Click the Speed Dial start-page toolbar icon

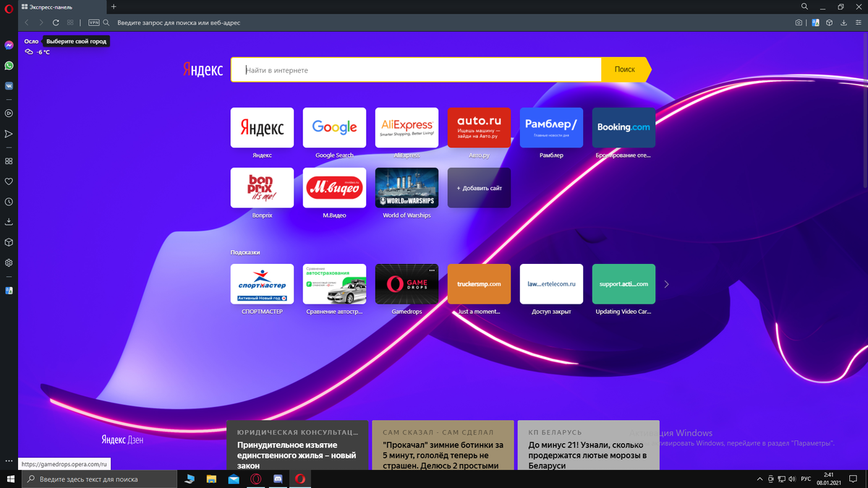[70, 22]
